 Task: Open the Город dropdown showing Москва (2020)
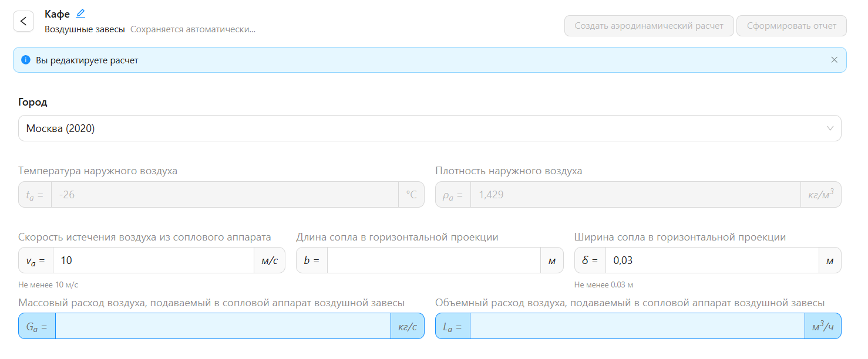pyautogui.click(x=411, y=128)
